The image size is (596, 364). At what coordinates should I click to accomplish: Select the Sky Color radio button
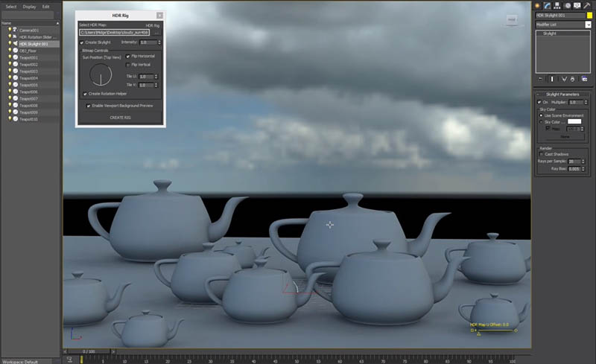[x=541, y=121]
